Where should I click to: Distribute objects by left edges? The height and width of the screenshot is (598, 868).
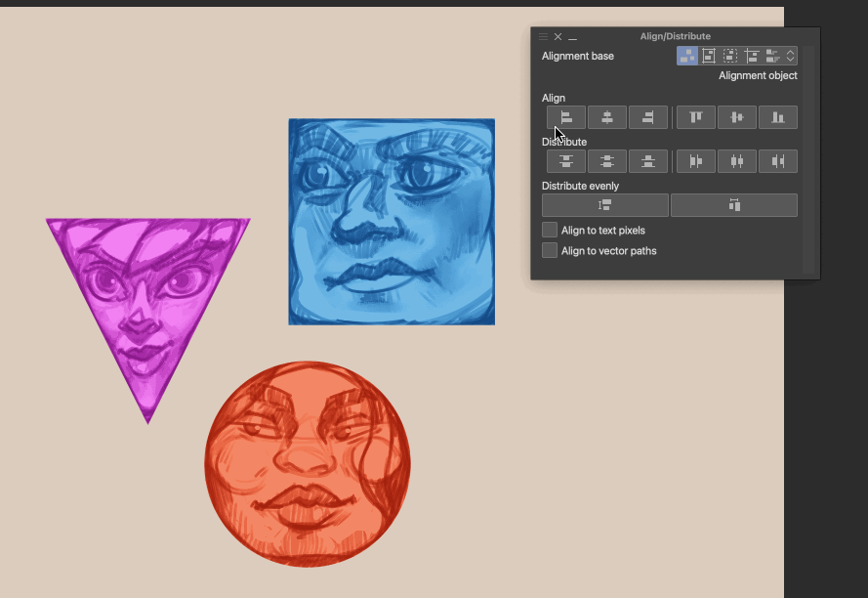tap(696, 161)
